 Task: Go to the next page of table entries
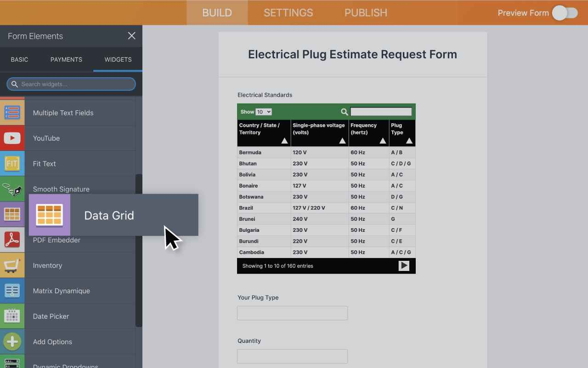coord(403,265)
